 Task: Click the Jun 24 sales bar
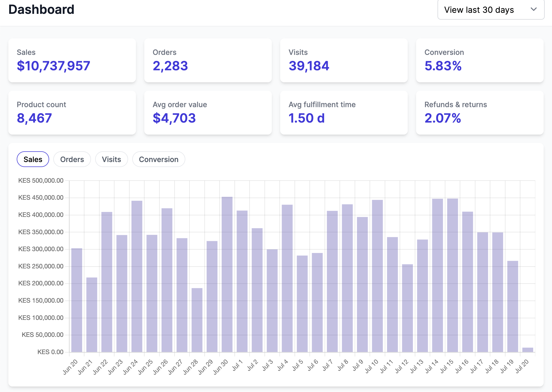pos(137,276)
